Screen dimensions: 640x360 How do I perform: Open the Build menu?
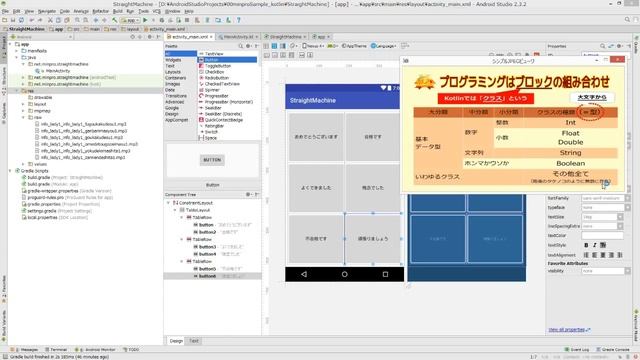click(x=118, y=11)
